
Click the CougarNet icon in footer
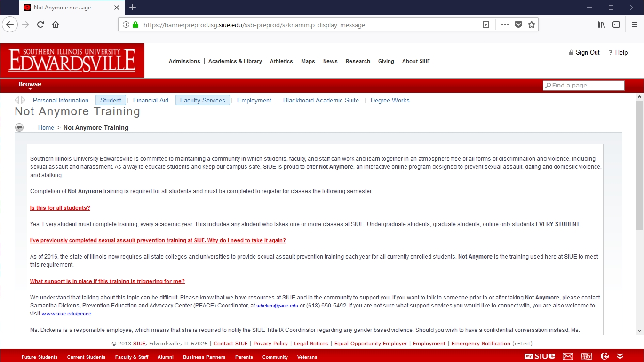pyautogui.click(x=605, y=356)
